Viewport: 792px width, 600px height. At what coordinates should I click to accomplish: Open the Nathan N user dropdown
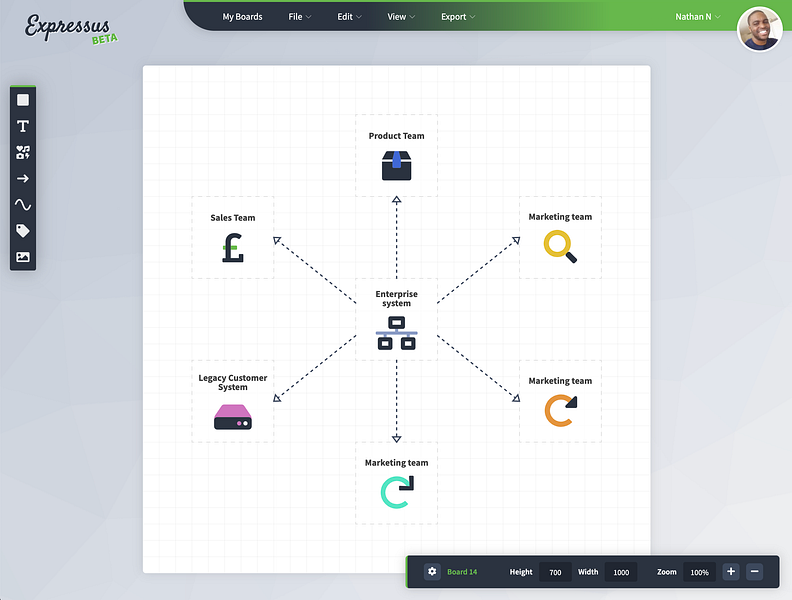point(698,17)
